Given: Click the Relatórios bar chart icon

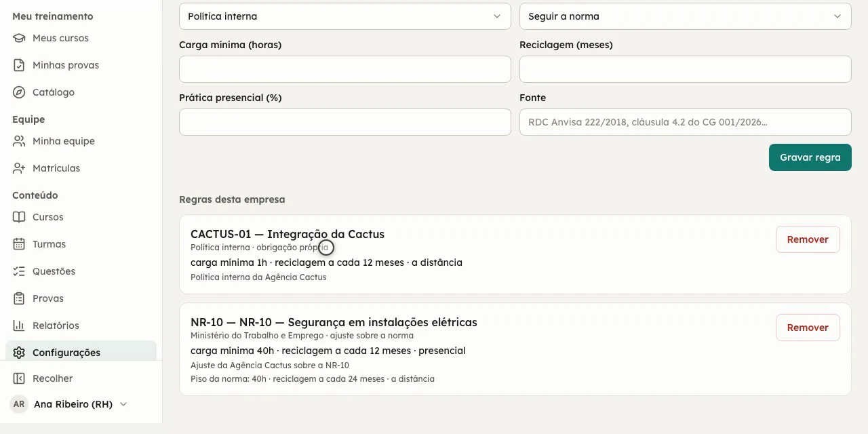Looking at the screenshot, I should click(x=19, y=325).
